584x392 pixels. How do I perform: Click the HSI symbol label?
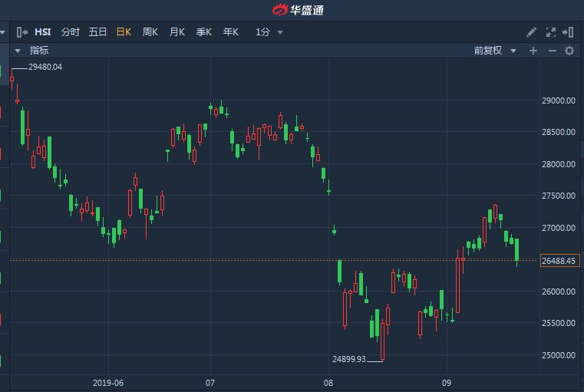[42, 32]
